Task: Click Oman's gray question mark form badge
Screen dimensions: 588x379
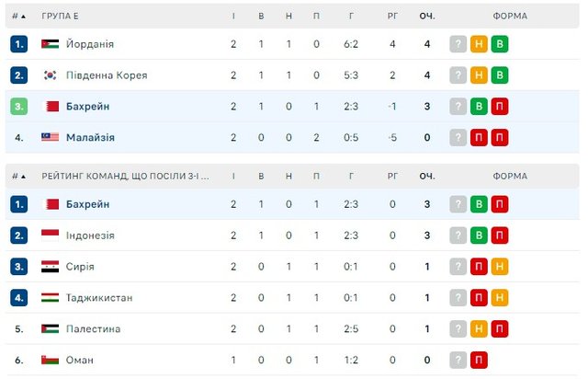Action: coord(458,361)
